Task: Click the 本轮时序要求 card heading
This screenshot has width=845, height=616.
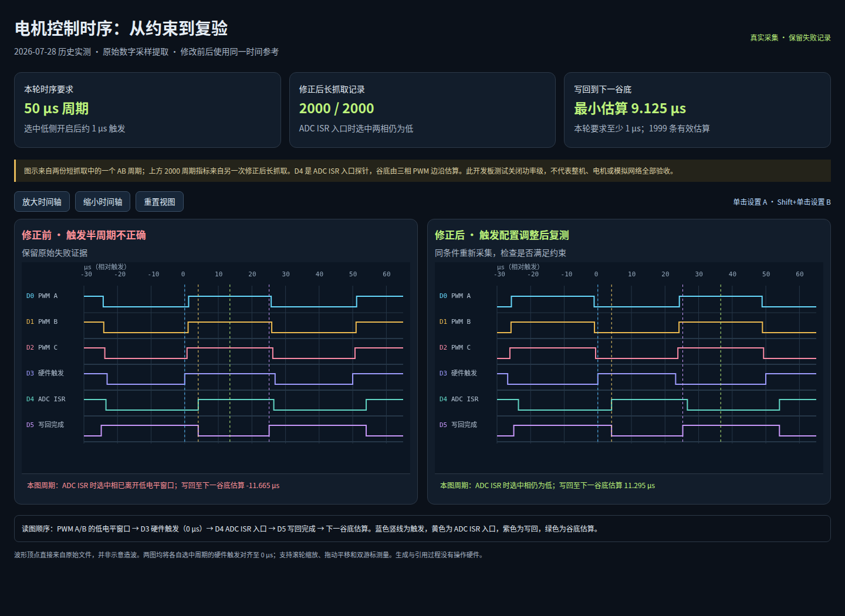Action: 49,89
